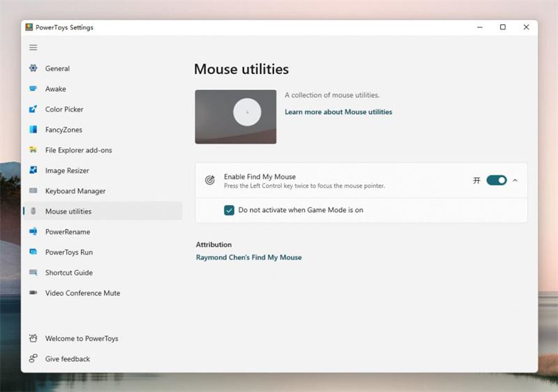Select the Awake coffee cup icon

[x=33, y=89]
